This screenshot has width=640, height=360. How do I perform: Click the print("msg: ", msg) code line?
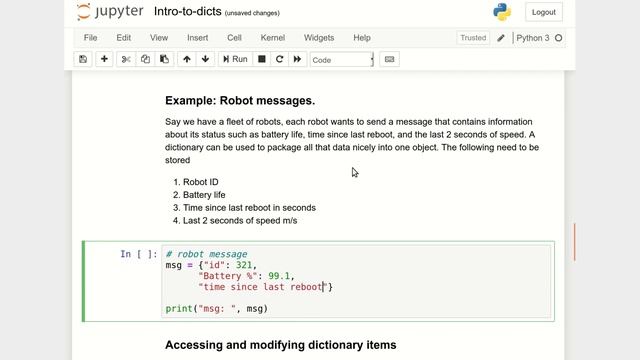(216, 309)
